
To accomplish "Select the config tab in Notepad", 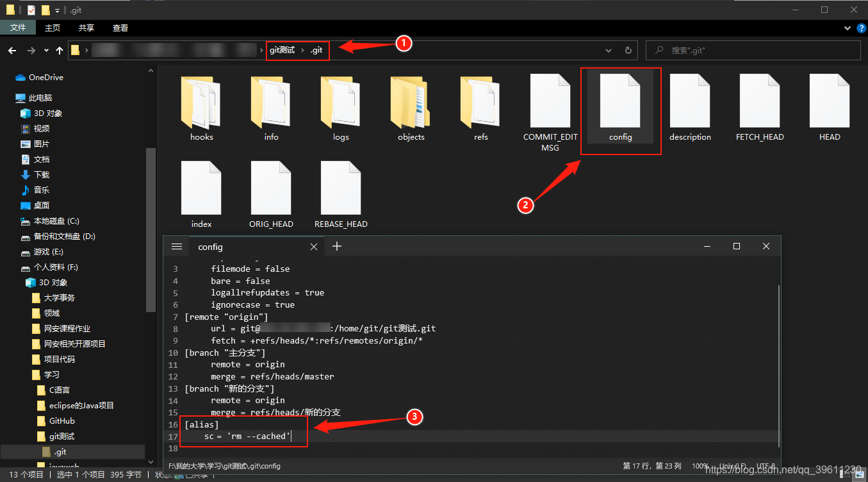I will pyautogui.click(x=210, y=246).
